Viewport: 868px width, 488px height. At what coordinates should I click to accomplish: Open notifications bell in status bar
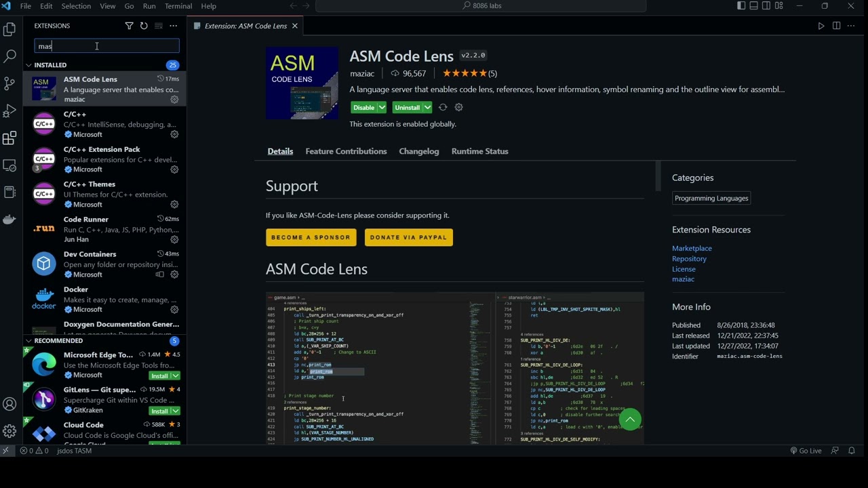852,451
